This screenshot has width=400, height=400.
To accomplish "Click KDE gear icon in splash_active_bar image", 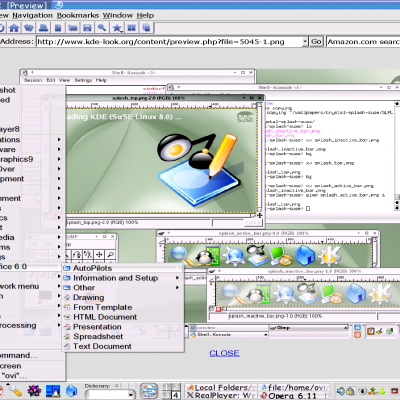I will click(x=330, y=256).
